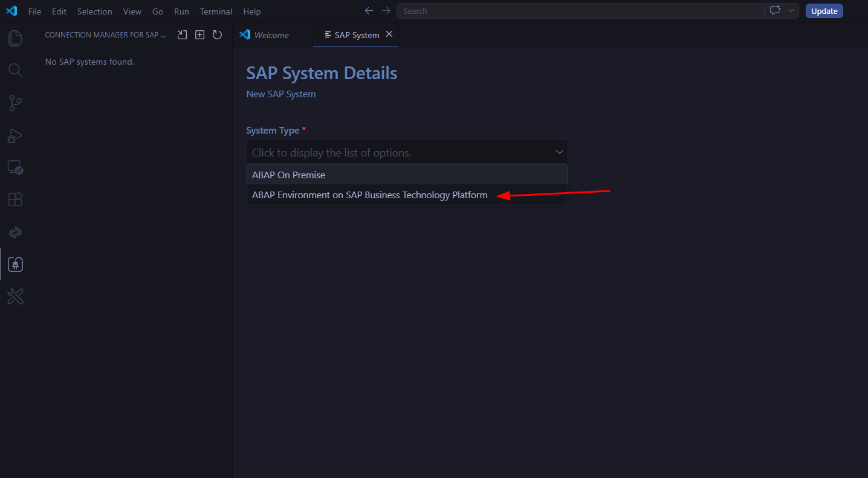Open the chat icon near the search bar
Image resolution: width=868 pixels, height=478 pixels.
point(776,11)
